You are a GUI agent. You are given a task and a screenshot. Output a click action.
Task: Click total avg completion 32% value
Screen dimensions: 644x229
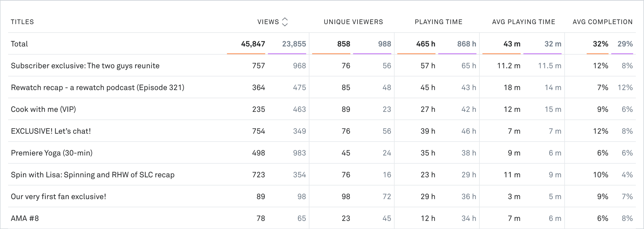pyautogui.click(x=600, y=44)
